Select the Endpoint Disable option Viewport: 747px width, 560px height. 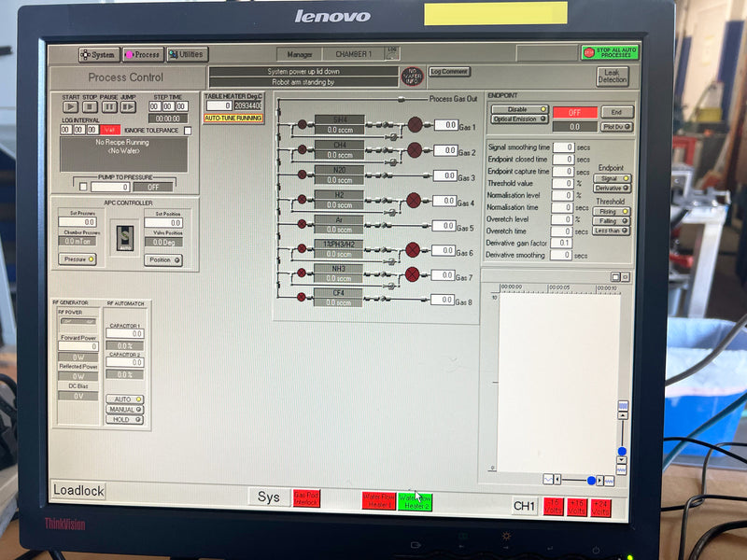click(520, 109)
